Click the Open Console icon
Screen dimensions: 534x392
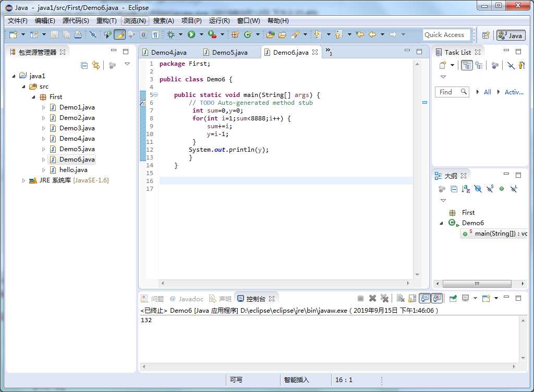pyautogui.click(x=486, y=298)
